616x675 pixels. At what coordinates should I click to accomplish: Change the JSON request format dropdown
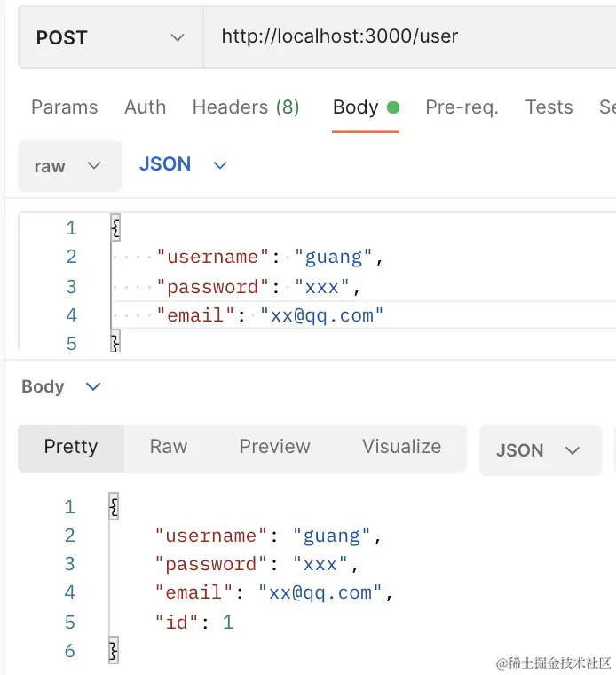184,164
